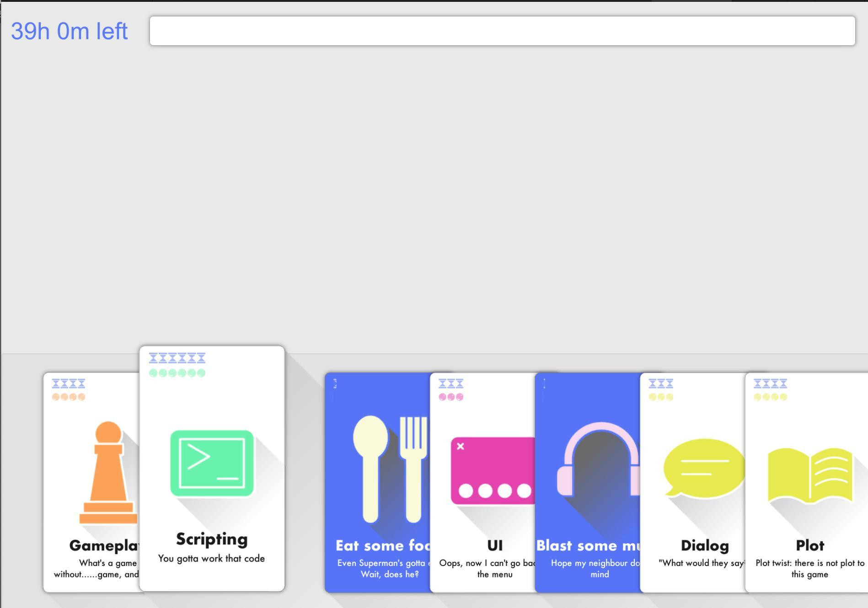
Task: Click the "Gameplay" card title
Action: 104,545
